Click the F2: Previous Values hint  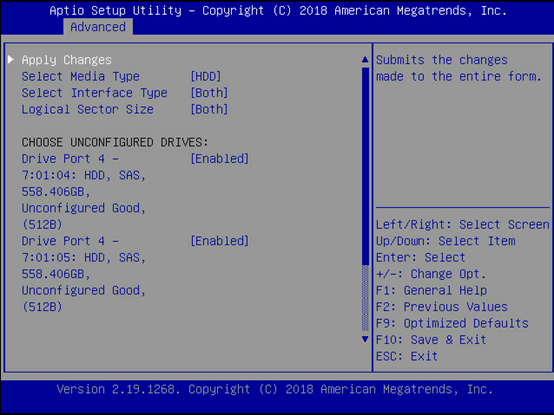442,307
